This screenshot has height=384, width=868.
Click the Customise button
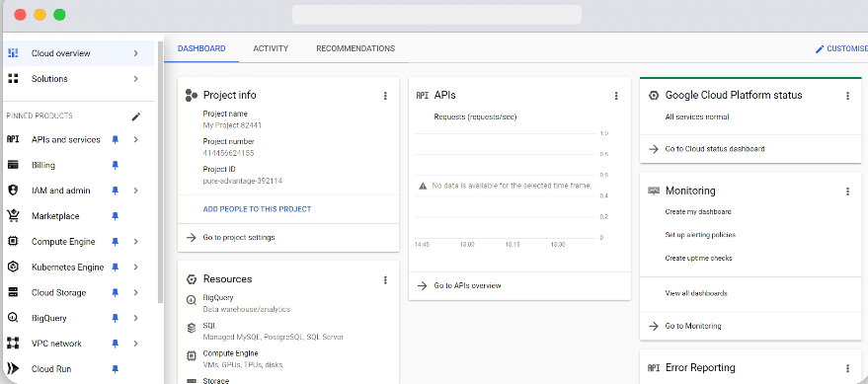842,48
